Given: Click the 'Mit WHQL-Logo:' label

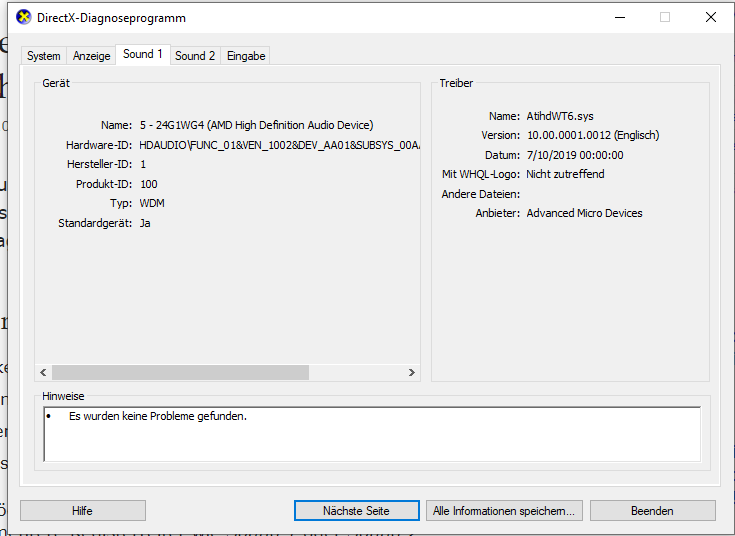Looking at the screenshot, I should [481, 174].
